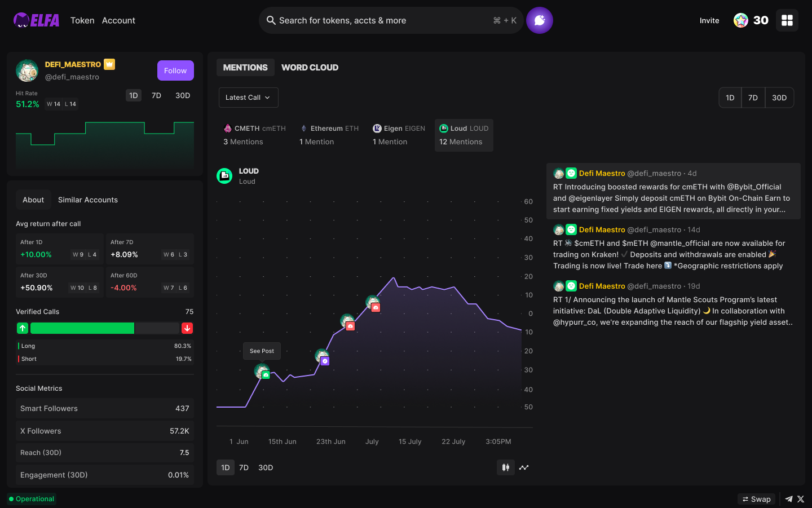Click the After 1D +10.00% return card
Image resolution: width=812 pixels, height=508 pixels.
tap(60, 249)
